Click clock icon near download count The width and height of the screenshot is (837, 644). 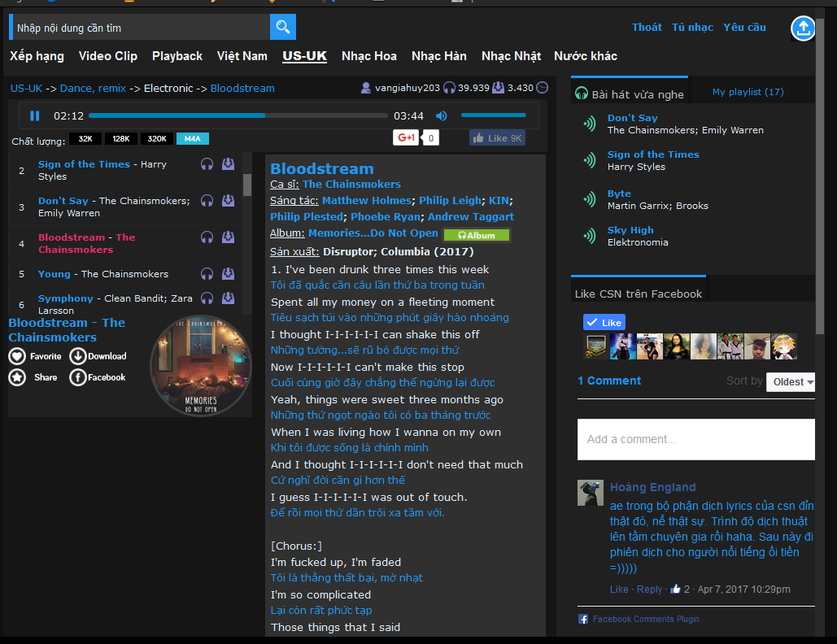(x=543, y=88)
